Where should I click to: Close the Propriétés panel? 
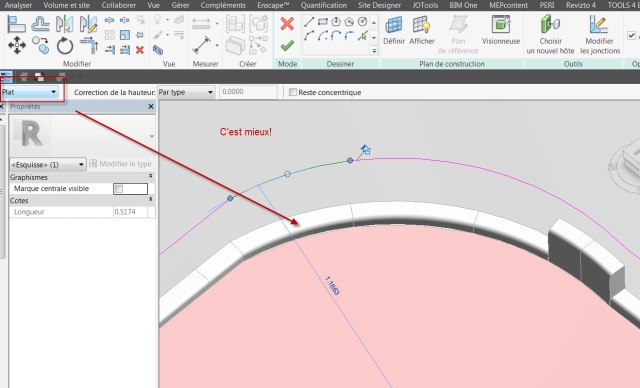coord(151,106)
